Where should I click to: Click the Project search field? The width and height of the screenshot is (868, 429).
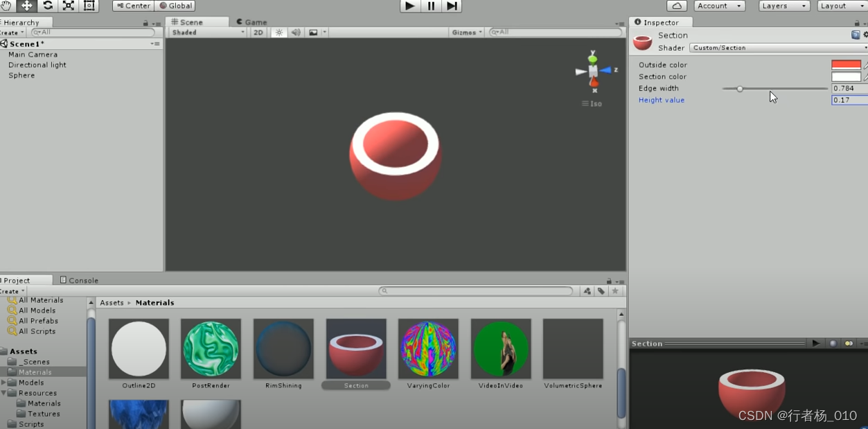476,291
